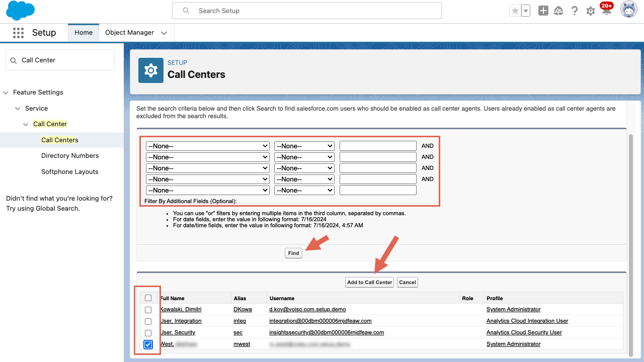The image size is (644, 362).
Task: Click the Find button
Action: pyautogui.click(x=293, y=253)
